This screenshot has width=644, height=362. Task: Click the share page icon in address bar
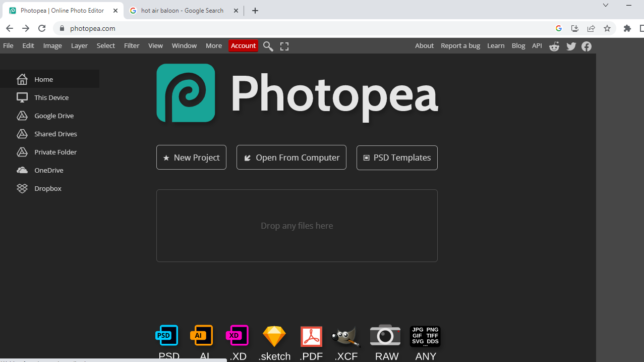coord(591,28)
